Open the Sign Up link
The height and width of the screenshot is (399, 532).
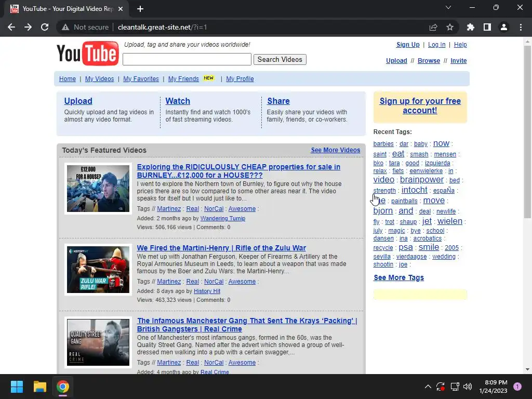408,45
